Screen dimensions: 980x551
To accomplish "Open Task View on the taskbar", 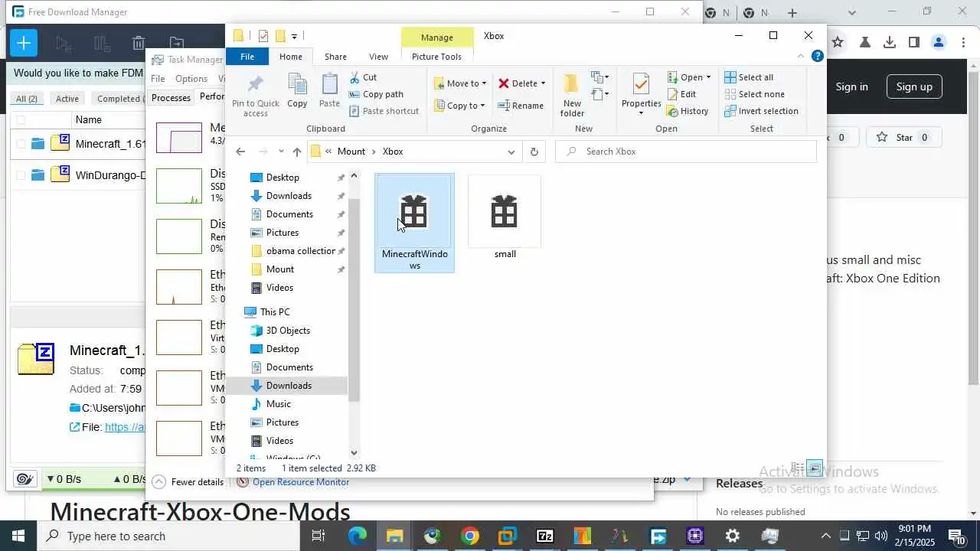I will pyautogui.click(x=318, y=536).
